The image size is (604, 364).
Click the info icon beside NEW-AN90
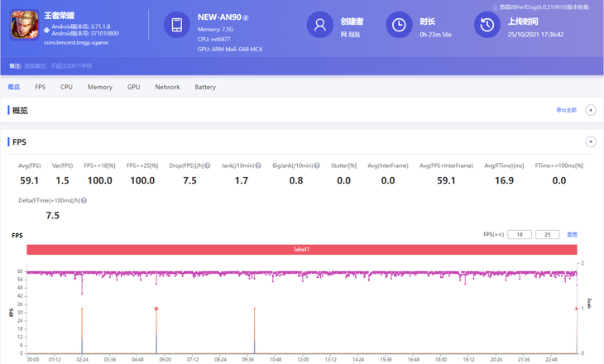[x=246, y=17]
